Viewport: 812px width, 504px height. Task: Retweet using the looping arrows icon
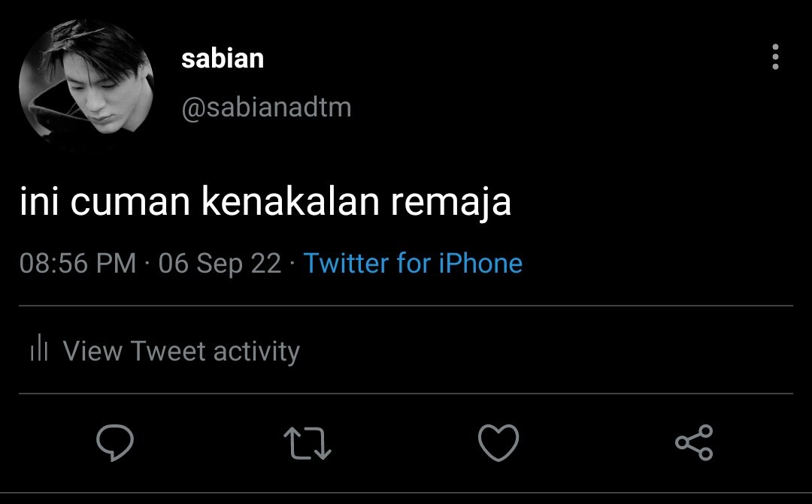click(x=307, y=443)
